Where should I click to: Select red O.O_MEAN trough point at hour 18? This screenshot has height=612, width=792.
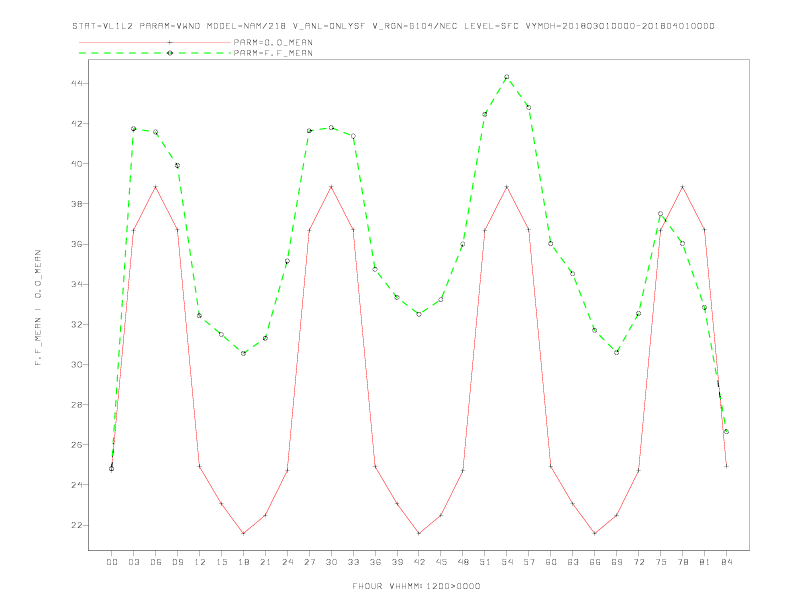coord(243,533)
